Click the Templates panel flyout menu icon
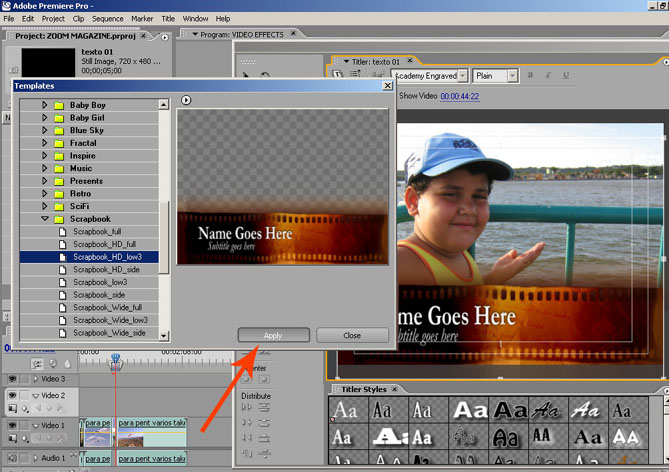Screen dimensions: 669x472 [186, 100]
